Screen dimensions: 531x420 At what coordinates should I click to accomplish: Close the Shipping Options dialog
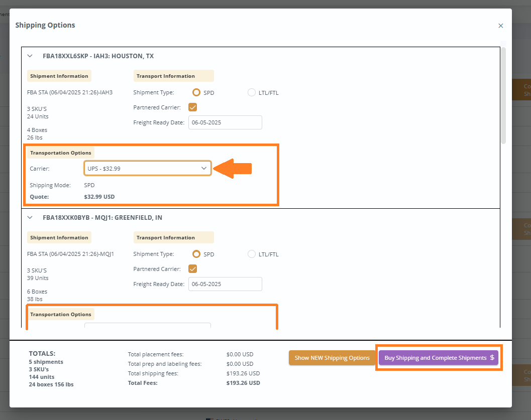pyautogui.click(x=501, y=26)
